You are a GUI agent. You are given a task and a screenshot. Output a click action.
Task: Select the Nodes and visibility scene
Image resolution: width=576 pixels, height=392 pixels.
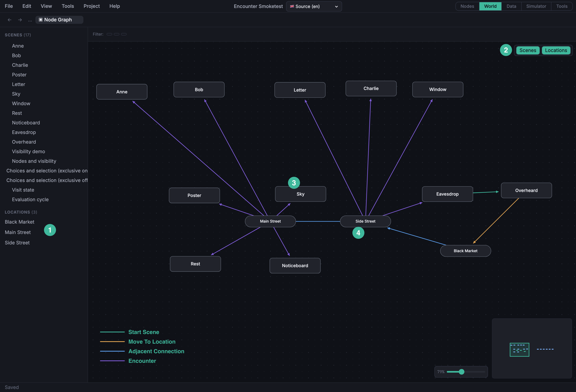click(x=34, y=161)
